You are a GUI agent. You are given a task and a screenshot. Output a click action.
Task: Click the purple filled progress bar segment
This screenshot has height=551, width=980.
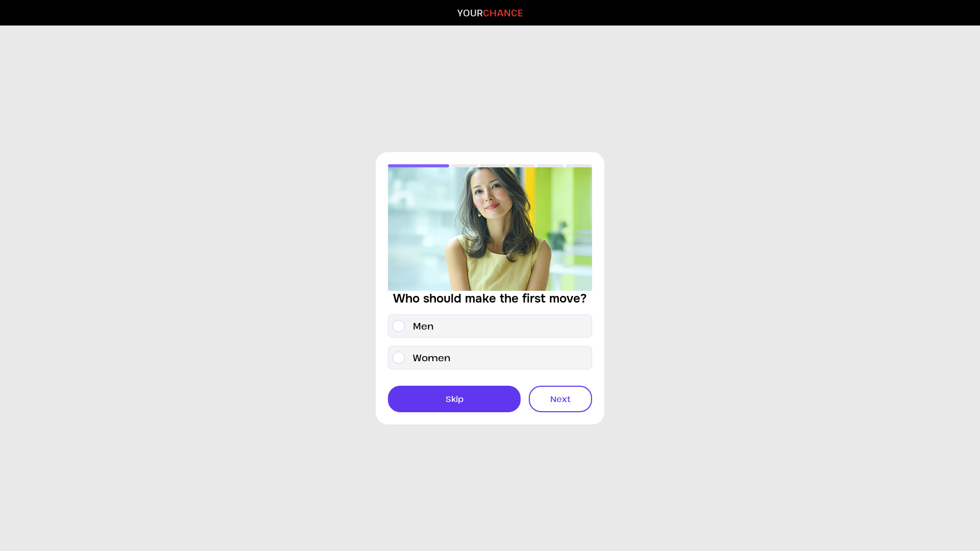click(419, 166)
